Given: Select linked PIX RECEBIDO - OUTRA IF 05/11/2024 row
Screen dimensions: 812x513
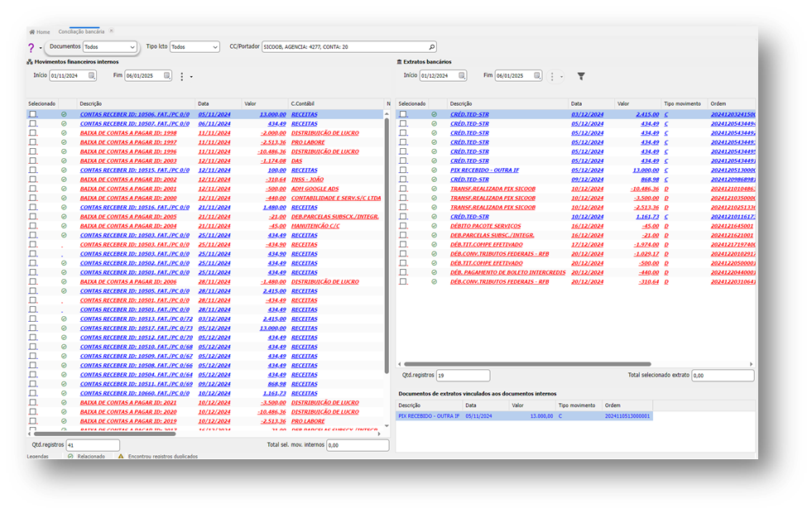Looking at the screenshot, I should click(524, 416).
